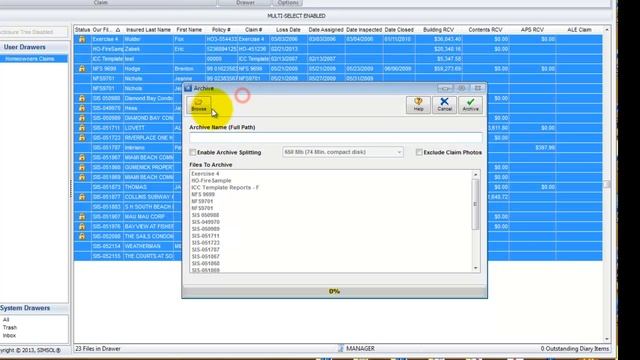Click '0 Outstanding Diary Items' status text
Screen dimensions: 640x360
pyautogui.click(x=575, y=349)
